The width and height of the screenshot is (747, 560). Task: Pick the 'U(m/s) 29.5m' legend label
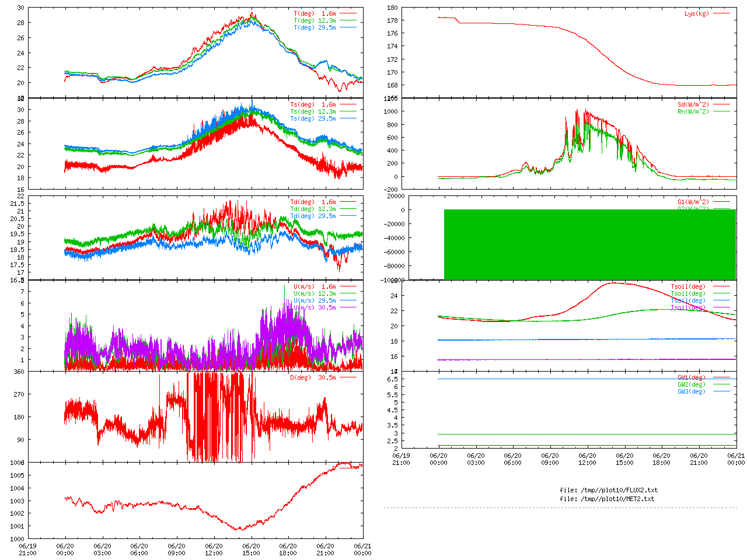coord(315,300)
